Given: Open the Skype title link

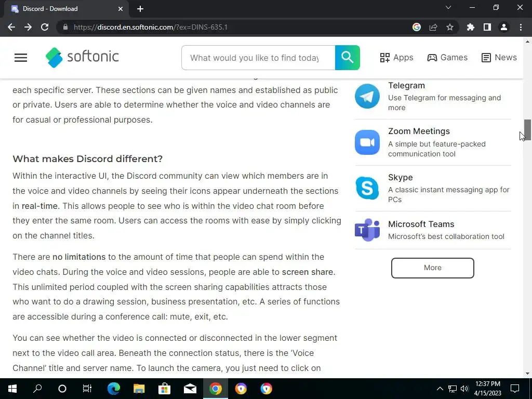Looking at the screenshot, I should 401,178.
